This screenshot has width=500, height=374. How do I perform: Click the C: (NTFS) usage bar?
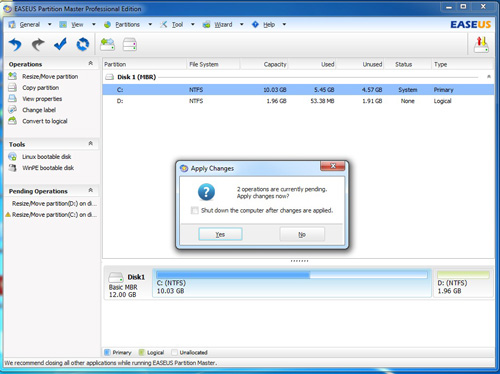(292, 275)
